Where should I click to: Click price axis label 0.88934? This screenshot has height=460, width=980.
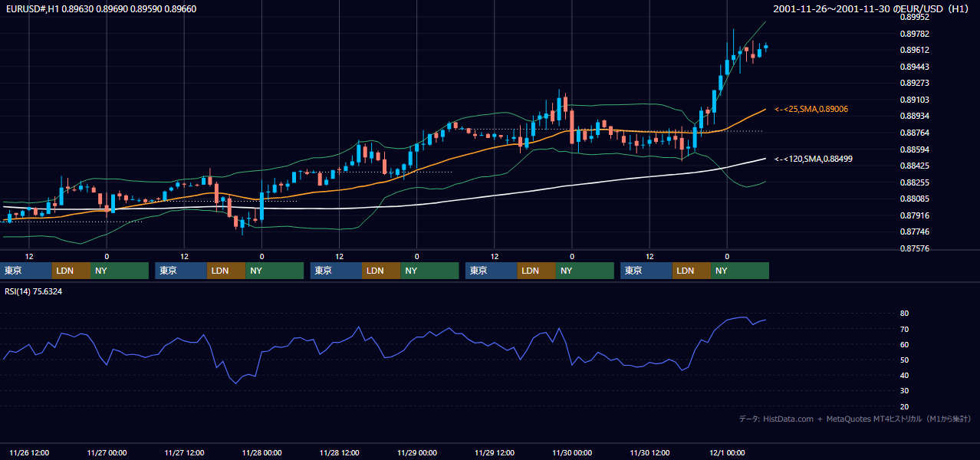[x=915, y=116]
